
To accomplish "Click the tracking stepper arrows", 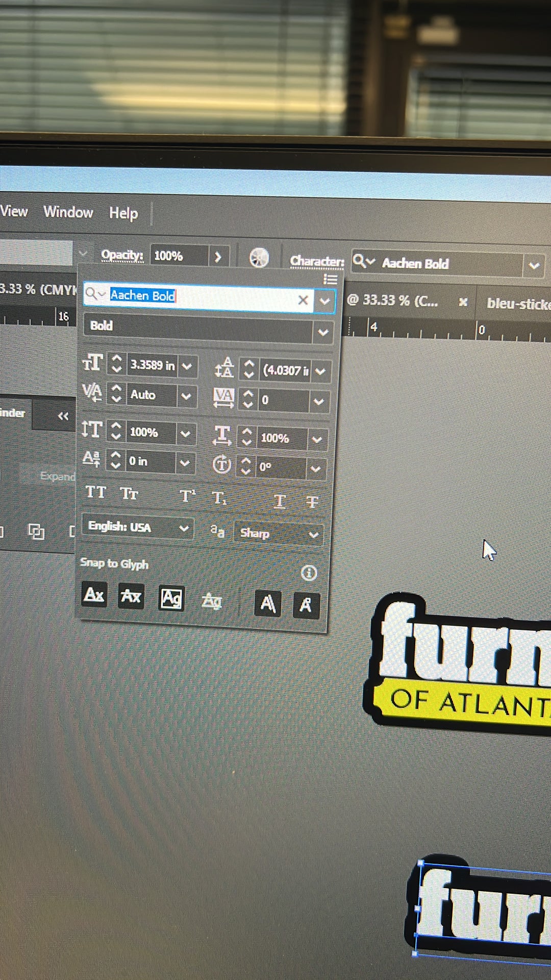I will coord(247,399).
